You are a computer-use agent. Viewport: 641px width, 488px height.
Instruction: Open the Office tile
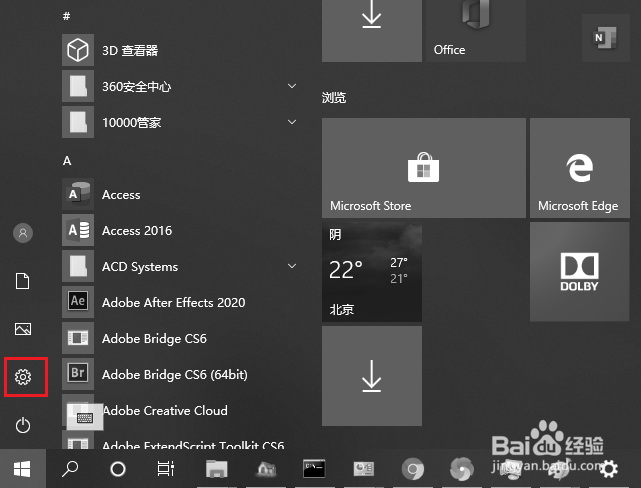(476, 31)
